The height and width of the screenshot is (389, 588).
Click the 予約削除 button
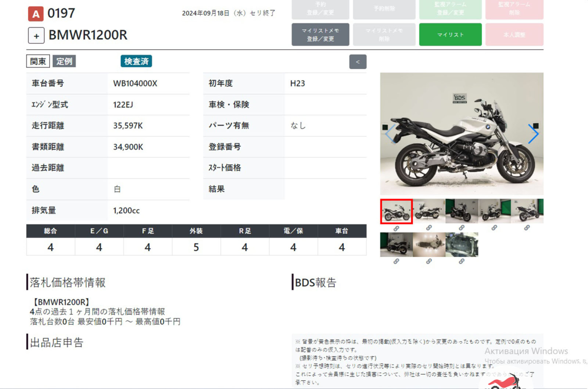pos(384,9)
